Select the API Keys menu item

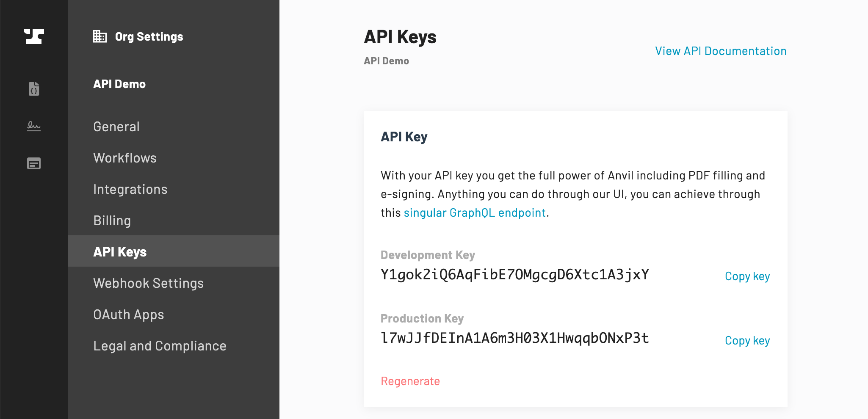click(120, 252)
